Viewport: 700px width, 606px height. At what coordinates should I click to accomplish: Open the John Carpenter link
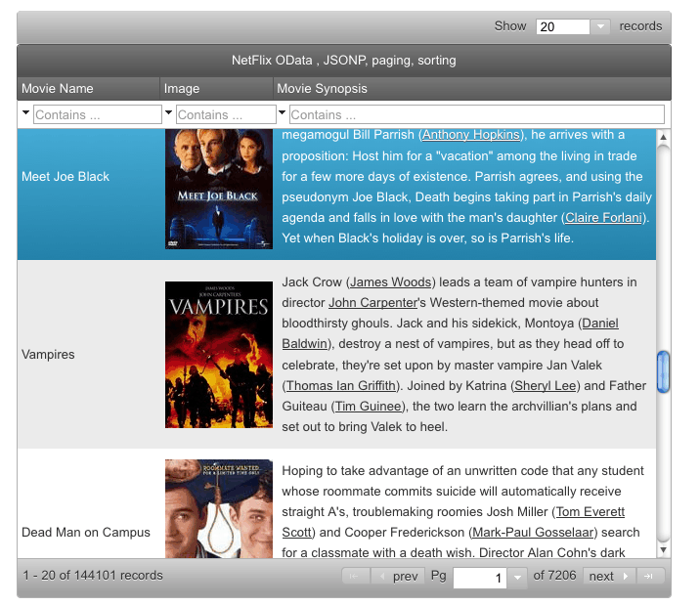coord(372,303)
